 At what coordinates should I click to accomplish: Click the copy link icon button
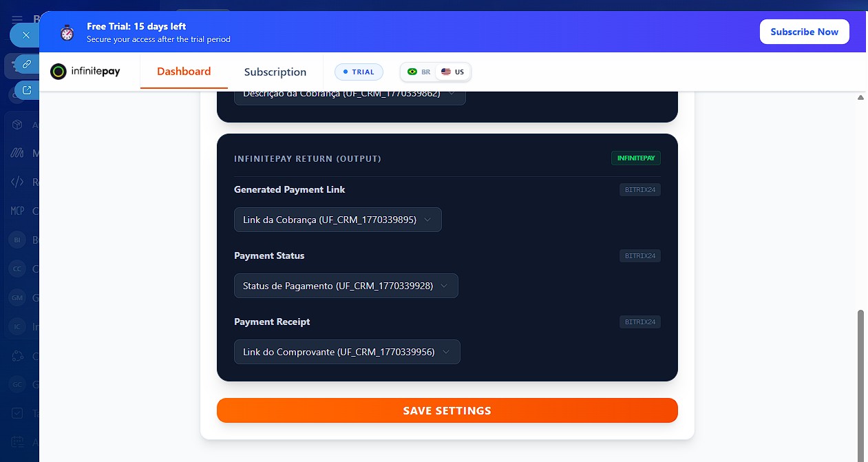click(27, 64)
